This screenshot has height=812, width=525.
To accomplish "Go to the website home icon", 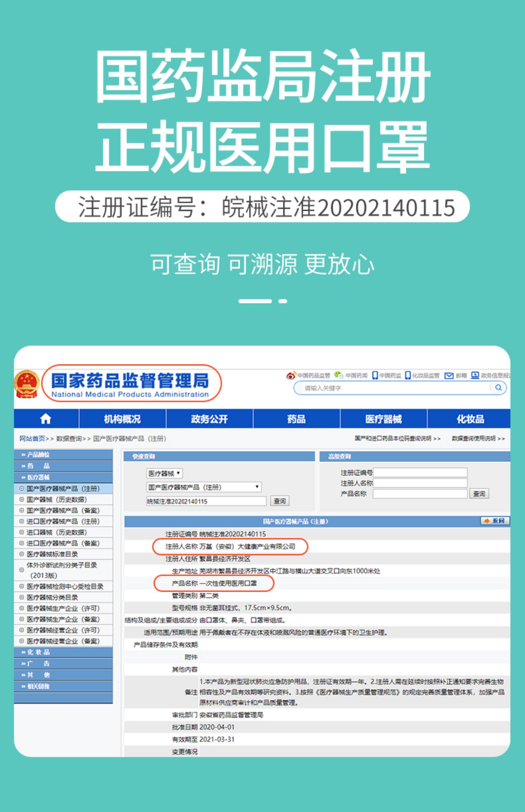I will click(45, 419).
